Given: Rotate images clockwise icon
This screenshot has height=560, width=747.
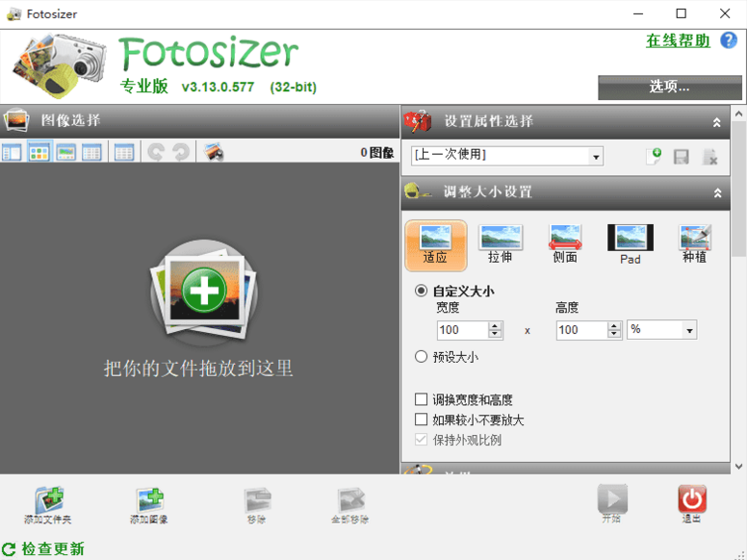Looking at the screenshot, I should tap(181, 152).
